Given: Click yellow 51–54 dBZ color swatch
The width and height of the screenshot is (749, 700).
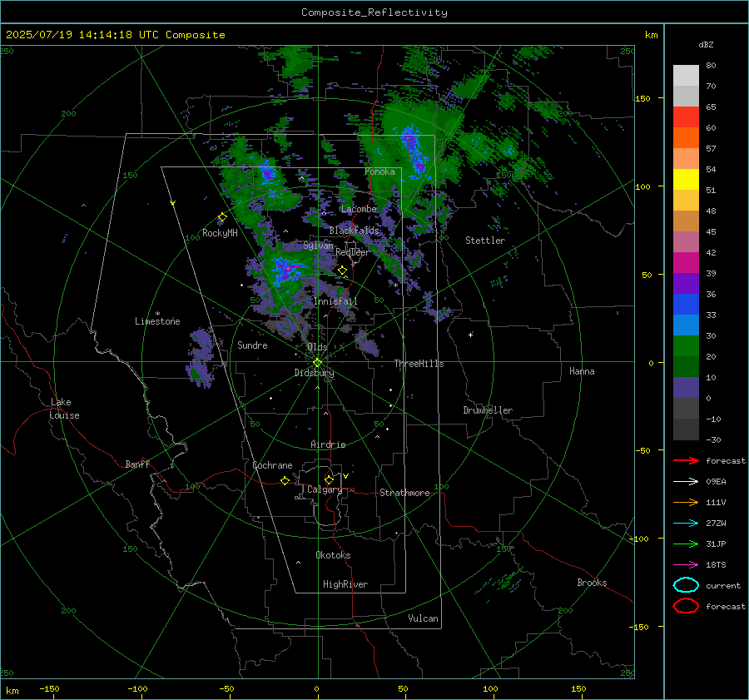Looking at the screenshot, I should point(686,180).
